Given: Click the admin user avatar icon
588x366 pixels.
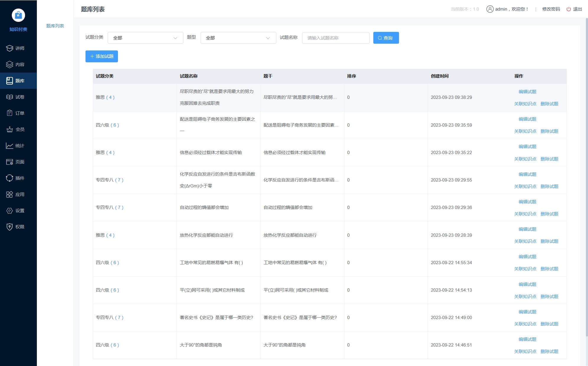Looking at the screenshot, I should [490, 9].
